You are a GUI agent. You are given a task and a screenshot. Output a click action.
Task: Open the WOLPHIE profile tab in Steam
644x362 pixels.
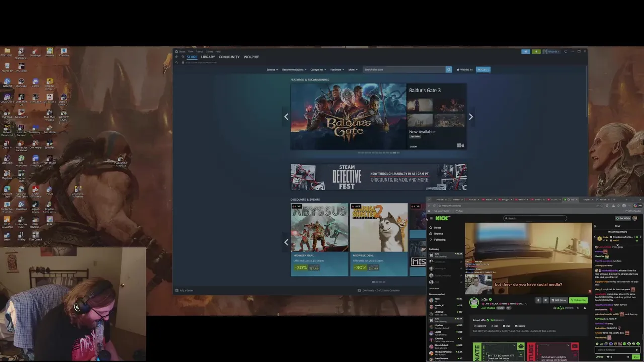(251, 57)
